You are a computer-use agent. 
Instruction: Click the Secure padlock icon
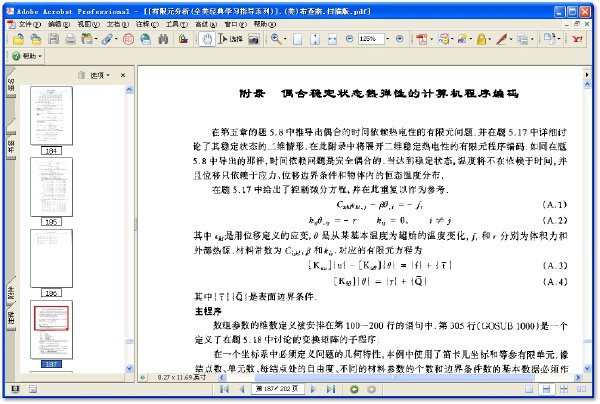coord(481,39)
